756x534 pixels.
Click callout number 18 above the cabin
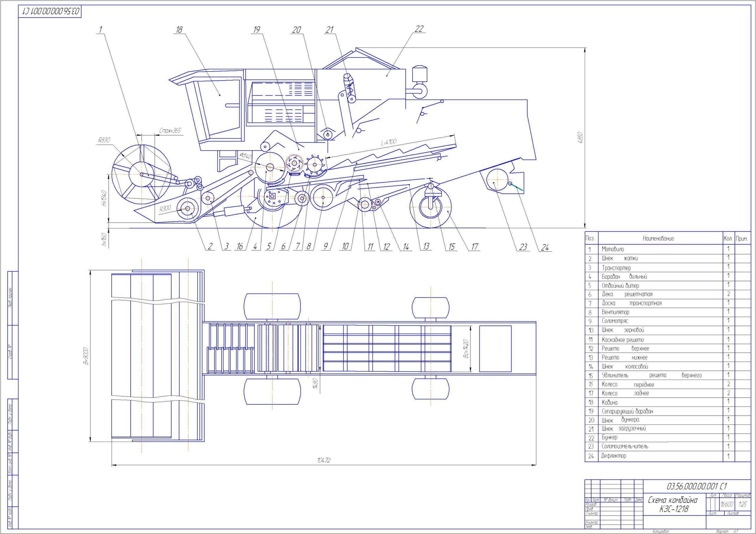tap(179, 30)
